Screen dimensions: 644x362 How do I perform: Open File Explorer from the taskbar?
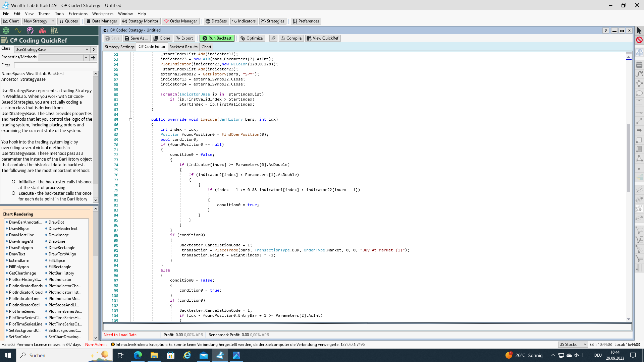[x=154, y=355]
